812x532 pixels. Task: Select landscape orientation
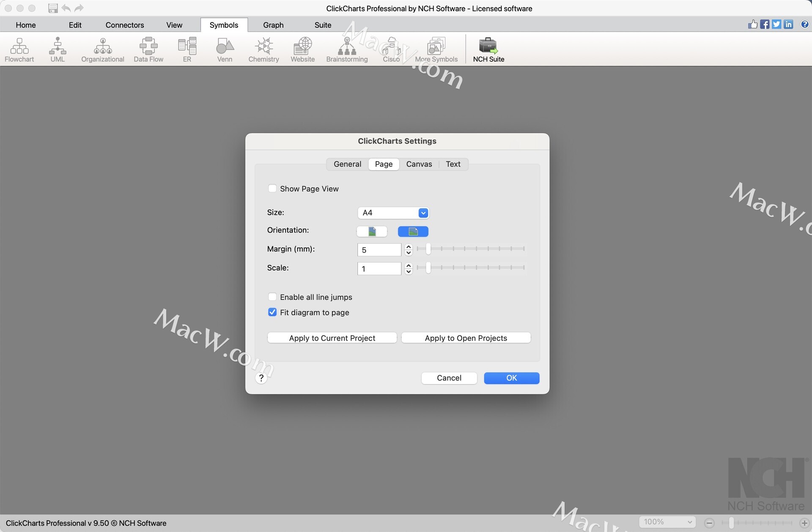point(413,232)
